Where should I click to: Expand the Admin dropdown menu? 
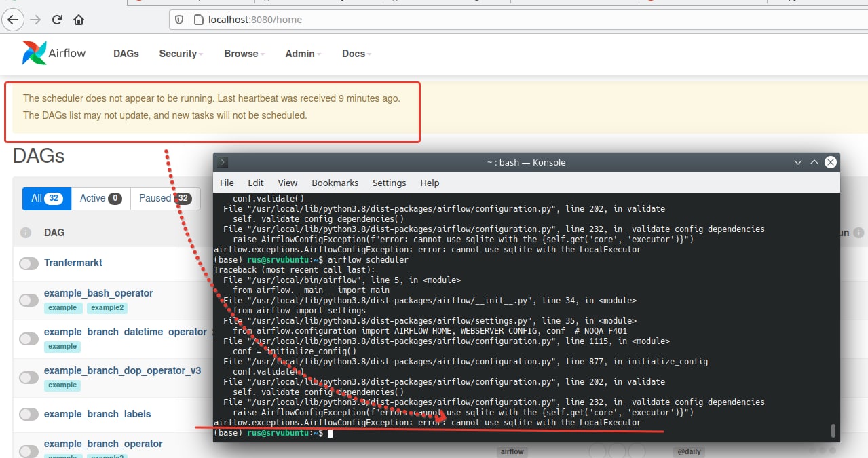303,54
